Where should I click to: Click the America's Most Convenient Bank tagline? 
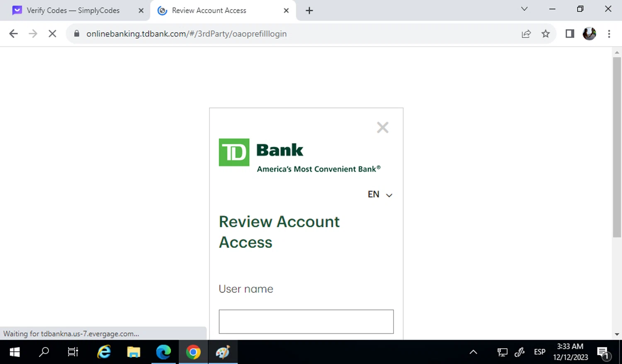coord(318,169)
